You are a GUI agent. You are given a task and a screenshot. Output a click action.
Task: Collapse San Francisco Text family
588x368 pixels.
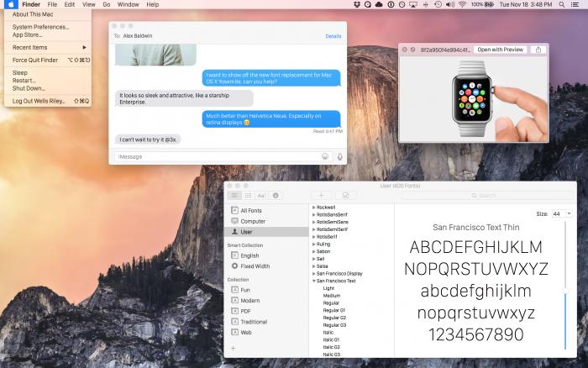(314, 281)
